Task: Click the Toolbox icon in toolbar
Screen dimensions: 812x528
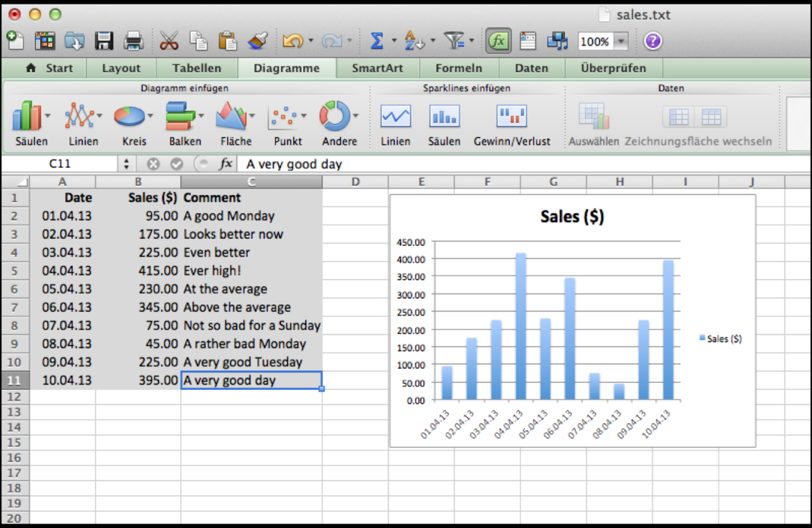Action: click(528, 41)
